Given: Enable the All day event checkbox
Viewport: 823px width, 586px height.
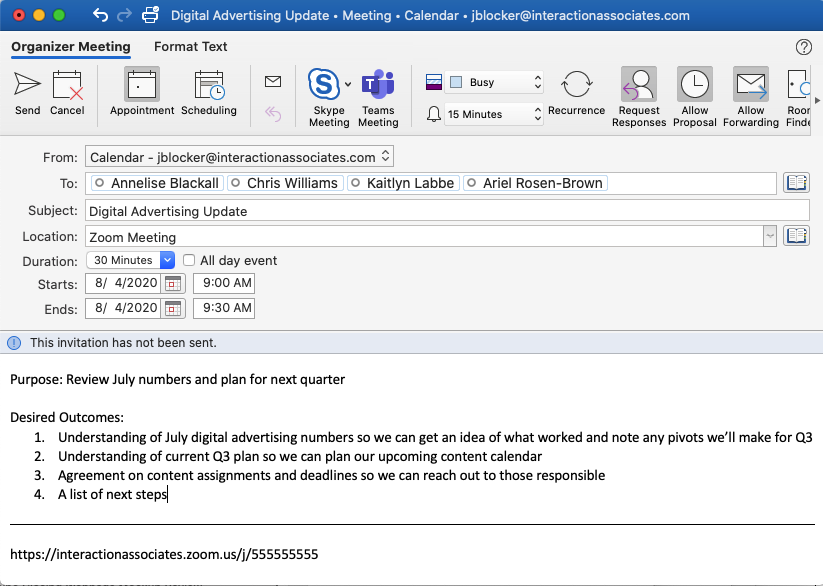Looking at the screenshot, I should [189, 260].
